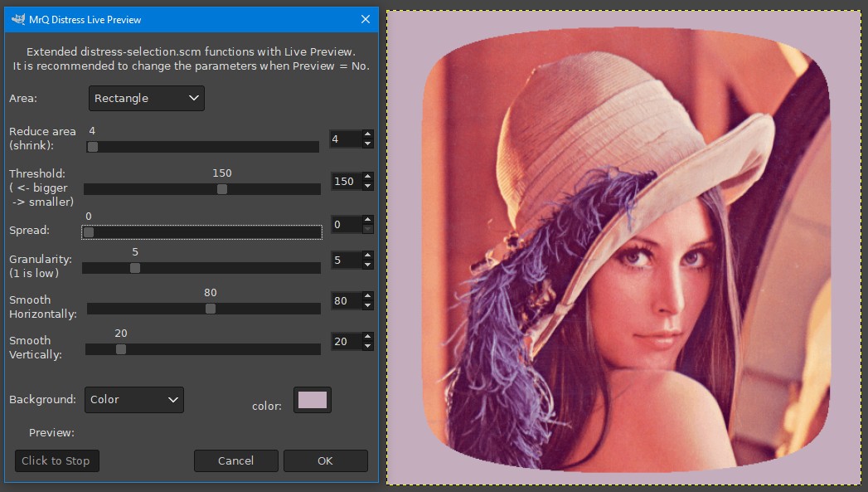Screen dimensions: 868x492
Task: Click the Preview: label
Action: pos(51,433)
